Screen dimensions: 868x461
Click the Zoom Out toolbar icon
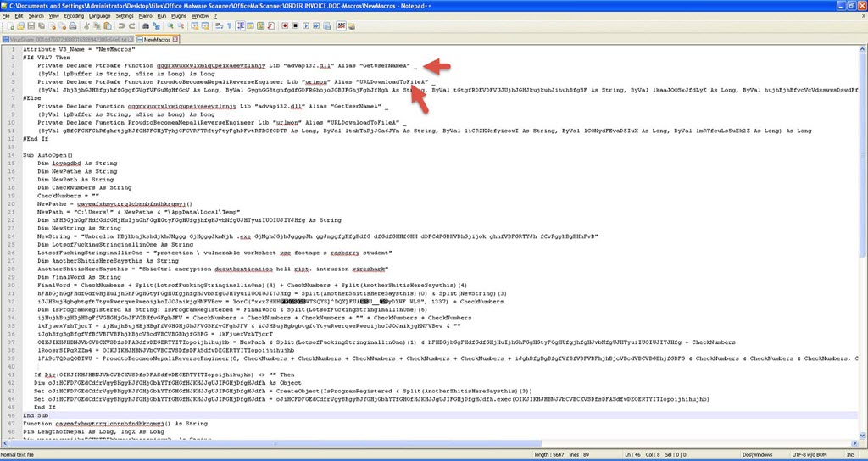(x=181, y=26)
